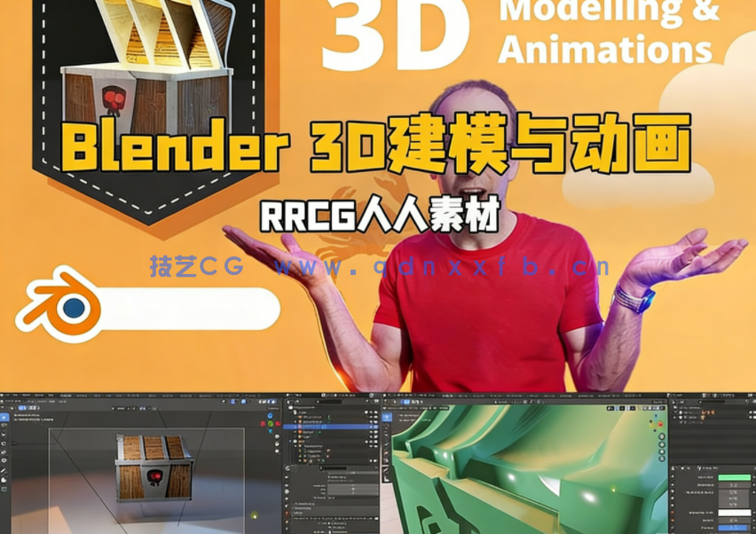
Task: Toggle visibility of the selected object in the Outliner
Action: pyautogui.click(x=370, y=426)
